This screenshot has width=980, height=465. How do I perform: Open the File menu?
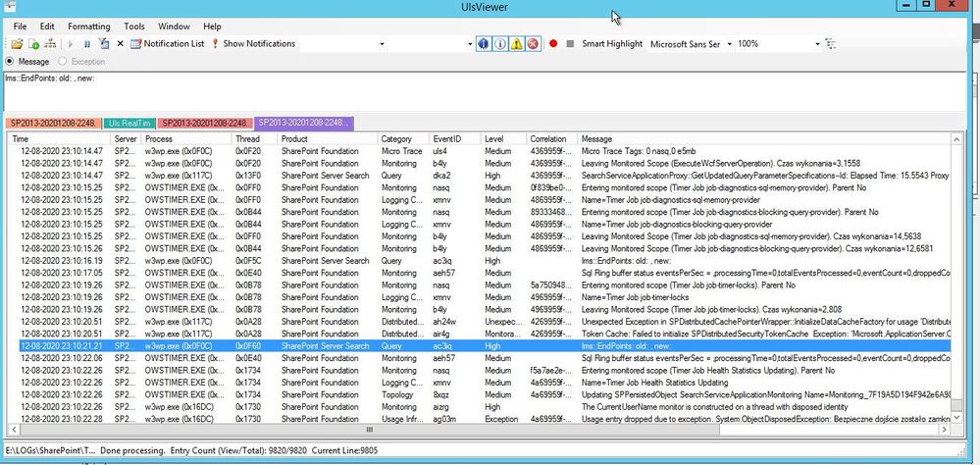tap(20, 26)
